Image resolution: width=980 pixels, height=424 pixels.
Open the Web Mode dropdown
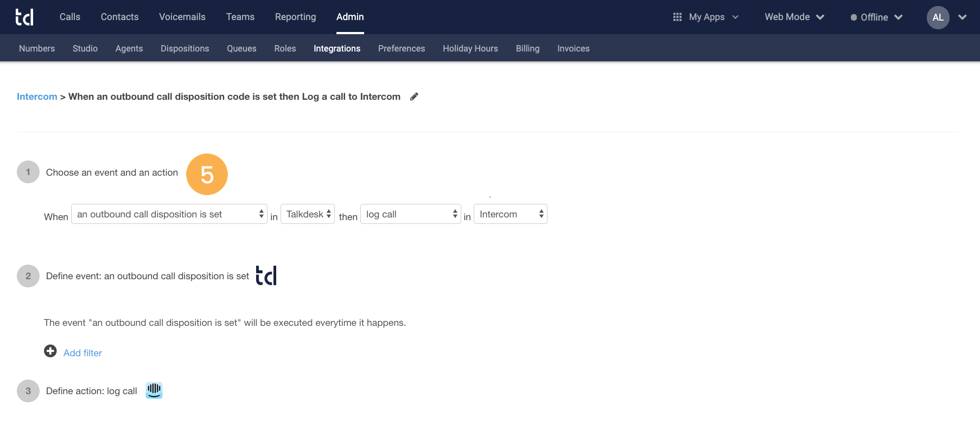(794, 17)
